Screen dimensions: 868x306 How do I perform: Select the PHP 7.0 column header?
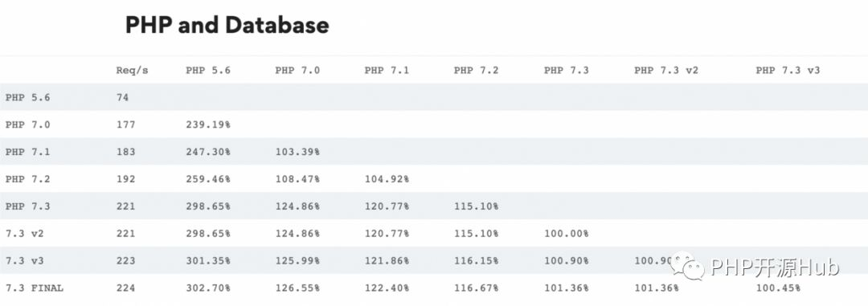point(297,70)
